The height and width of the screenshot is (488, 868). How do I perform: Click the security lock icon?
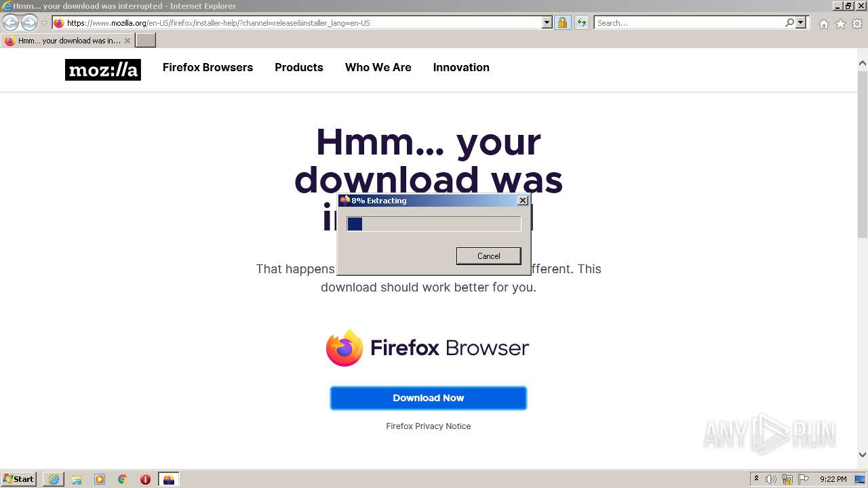coord(562,22)
